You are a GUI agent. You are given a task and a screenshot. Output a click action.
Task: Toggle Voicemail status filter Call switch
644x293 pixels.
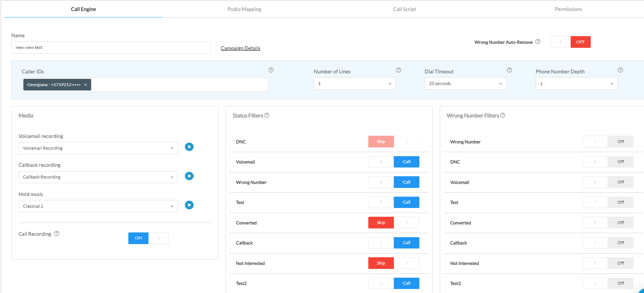(393, 162)
